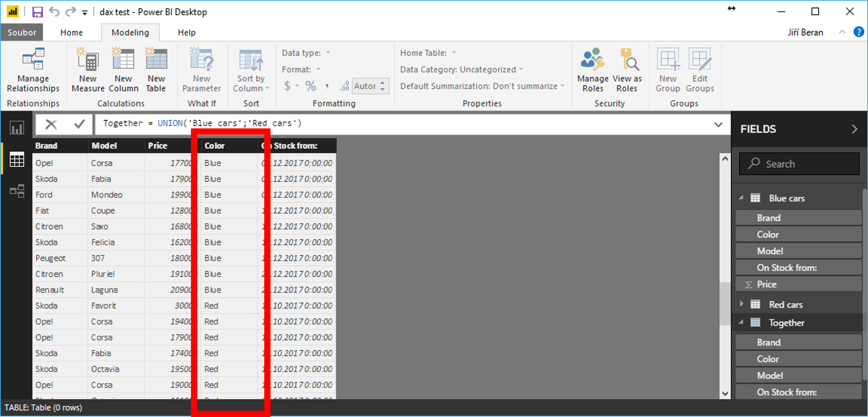Image resolution: width=868 pixels, height=417 pixels.
Task: Click the Octavia cell
Action: 116,369
